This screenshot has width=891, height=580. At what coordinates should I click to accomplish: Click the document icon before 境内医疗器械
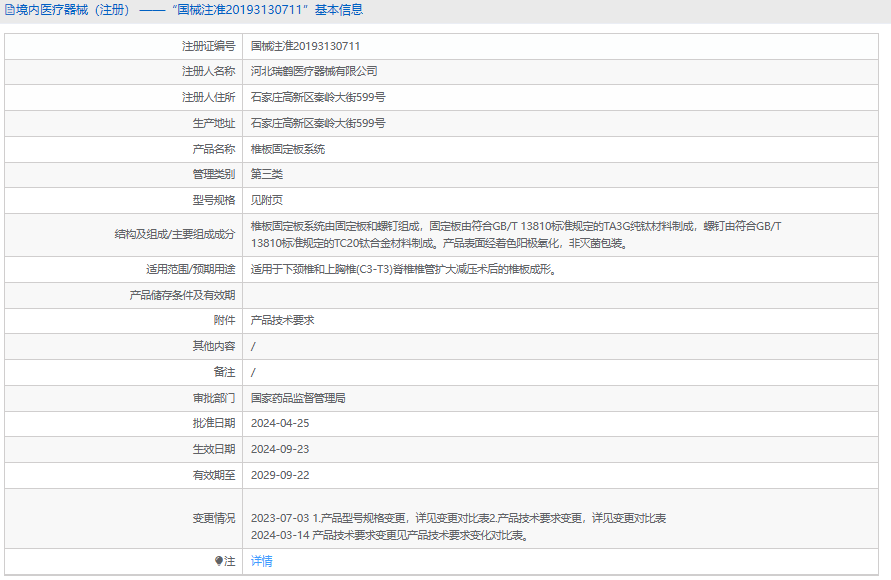(10, 10)
